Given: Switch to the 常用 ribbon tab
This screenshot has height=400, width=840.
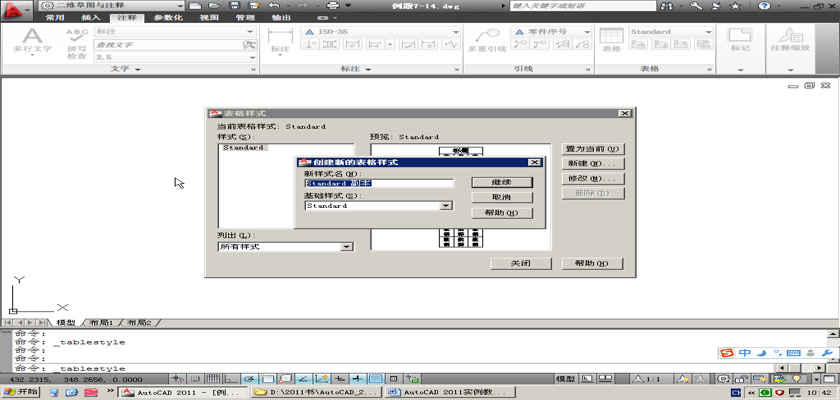Looking at the screenshot, I should [55, 18].
